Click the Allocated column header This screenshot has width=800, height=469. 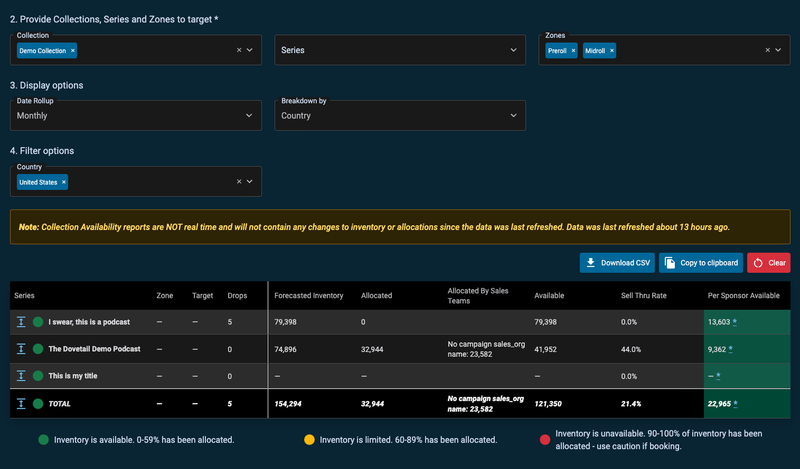[x=377, y=295]
